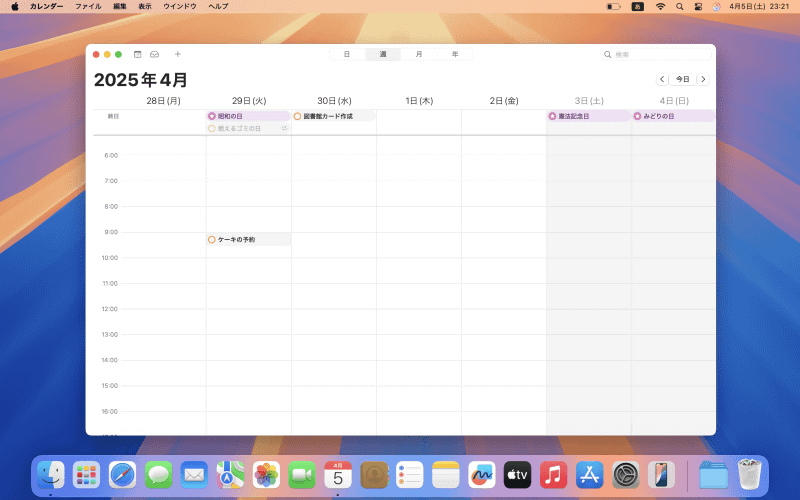Open the calendars list sidebar icon
This screenshot has width=800, height=500.
(x=137, y=54)
